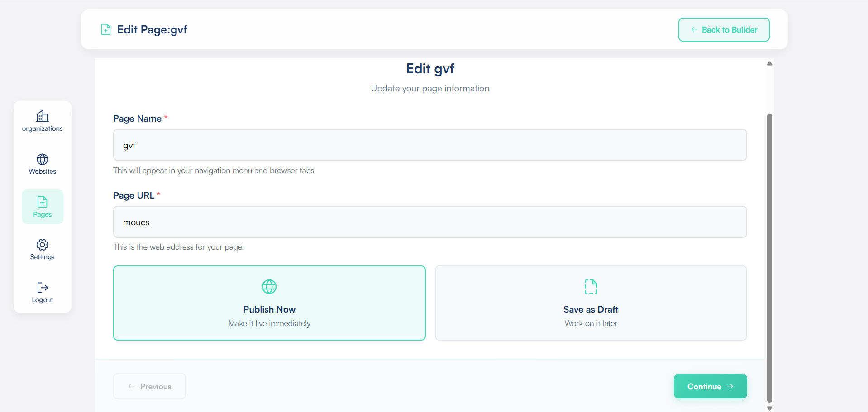Click the vertical scrollbar thumb

[769, 257]
